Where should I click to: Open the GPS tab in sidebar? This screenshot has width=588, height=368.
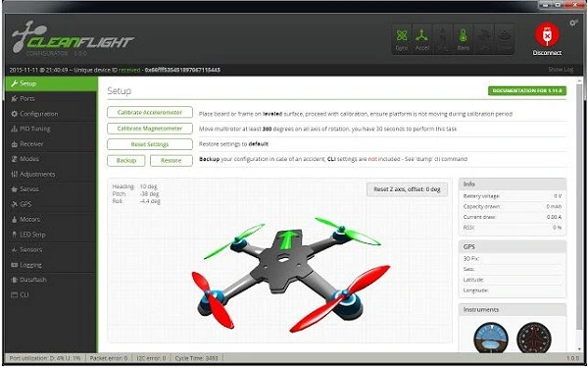51,204
